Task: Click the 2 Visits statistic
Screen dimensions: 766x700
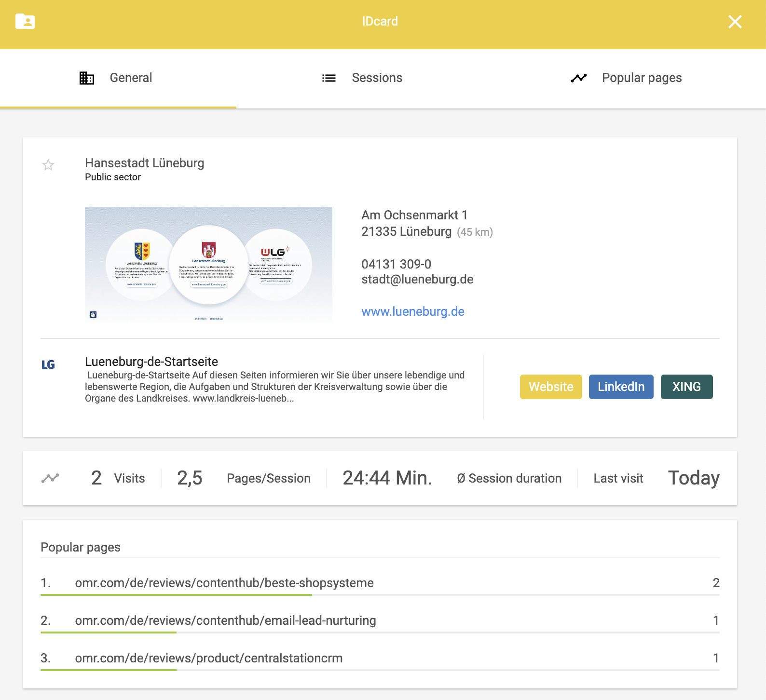Action: point(118,478)
